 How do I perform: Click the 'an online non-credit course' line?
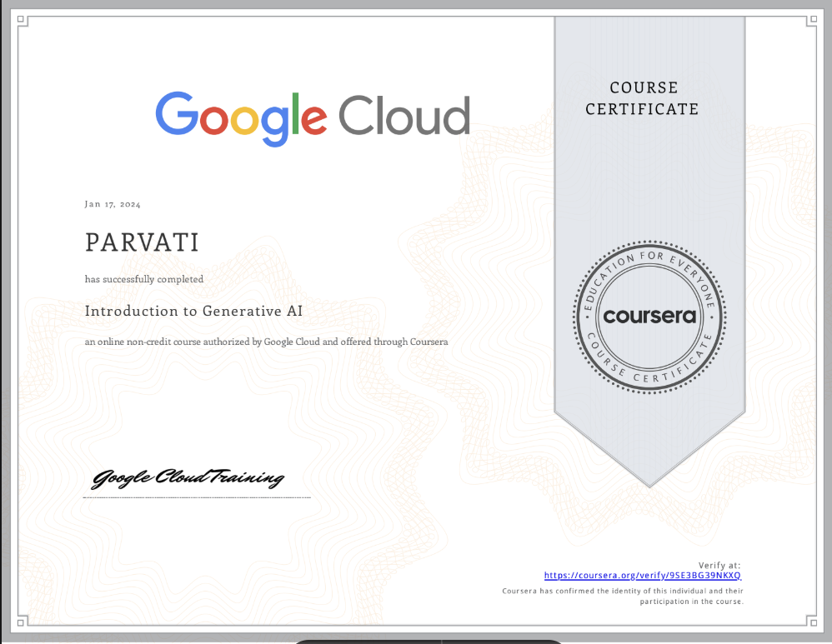tap(267, 342)
